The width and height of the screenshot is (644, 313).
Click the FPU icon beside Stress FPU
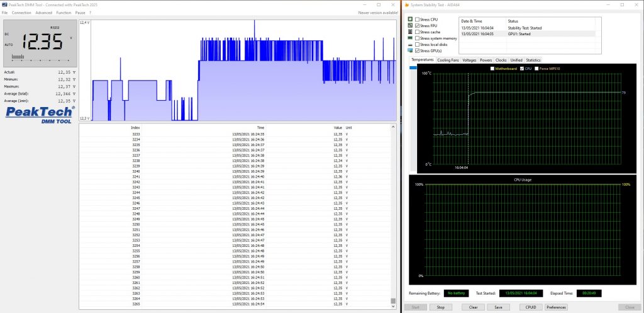410,26
